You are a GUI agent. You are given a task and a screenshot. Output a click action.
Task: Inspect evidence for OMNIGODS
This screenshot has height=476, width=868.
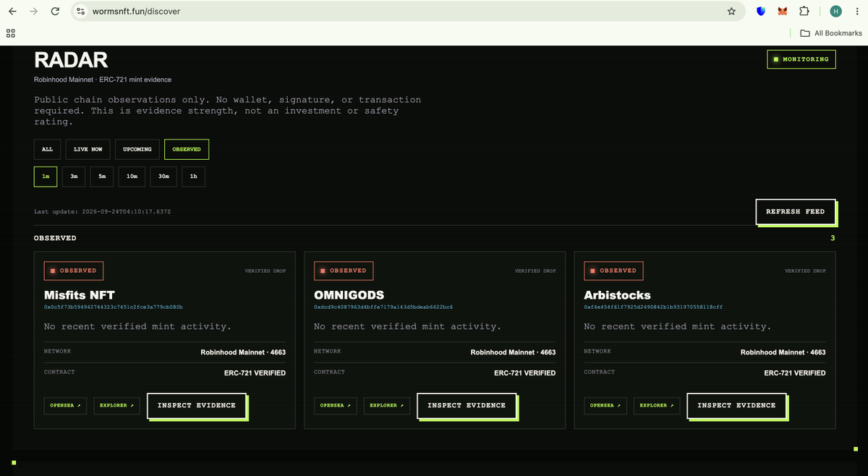pos(467,405)
